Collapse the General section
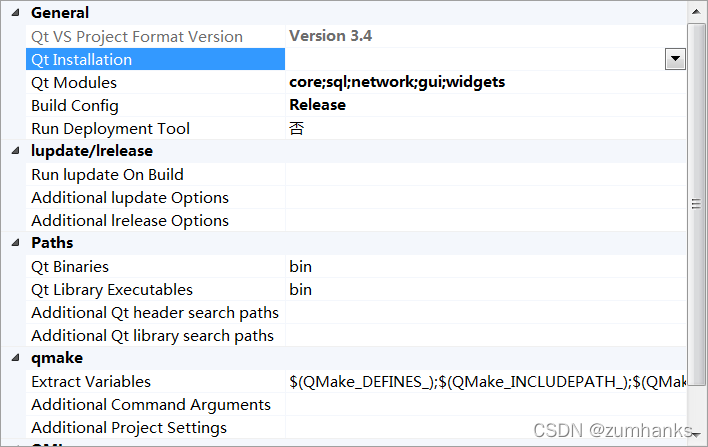Screen dimensions: 708x447 [x=16, y=13]
